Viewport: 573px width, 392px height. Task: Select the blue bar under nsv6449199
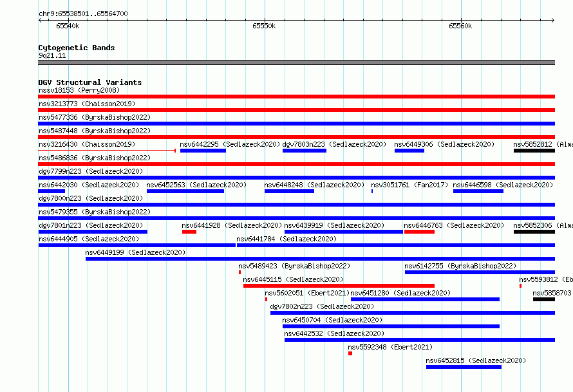[320, 259]
